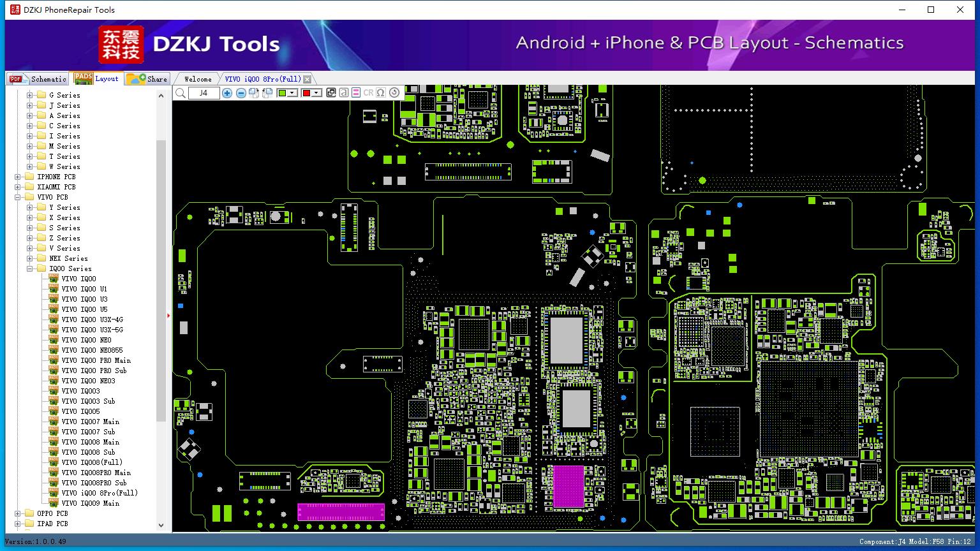
Task: Click the overlapping-windows layer icon in the toolbar
Action: point(331,93)
